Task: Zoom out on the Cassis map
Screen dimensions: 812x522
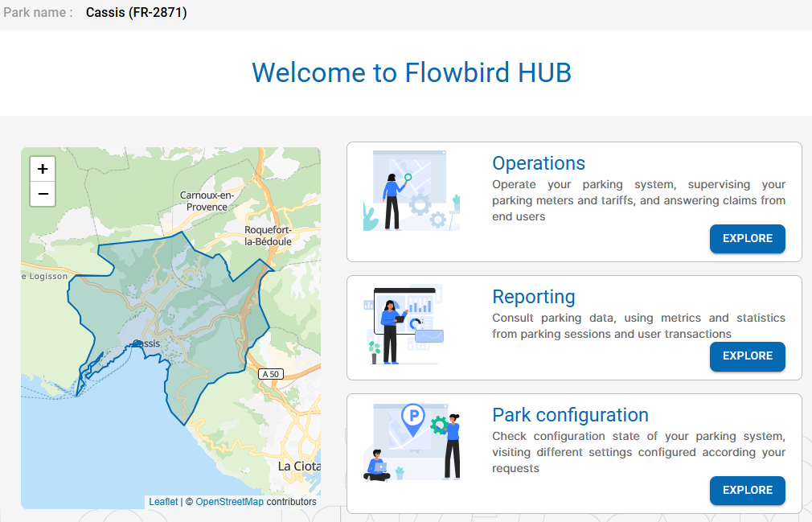Action: coord(43,194)
